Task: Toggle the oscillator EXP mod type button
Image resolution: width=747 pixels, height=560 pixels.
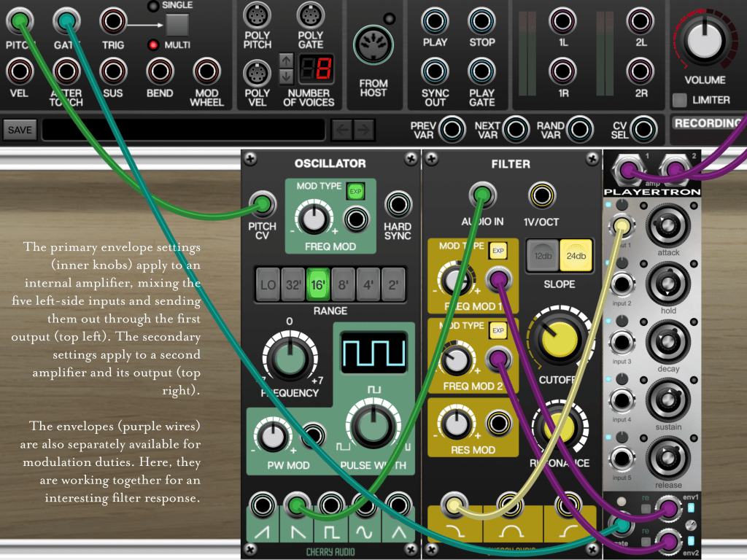Action: point(355,191)
